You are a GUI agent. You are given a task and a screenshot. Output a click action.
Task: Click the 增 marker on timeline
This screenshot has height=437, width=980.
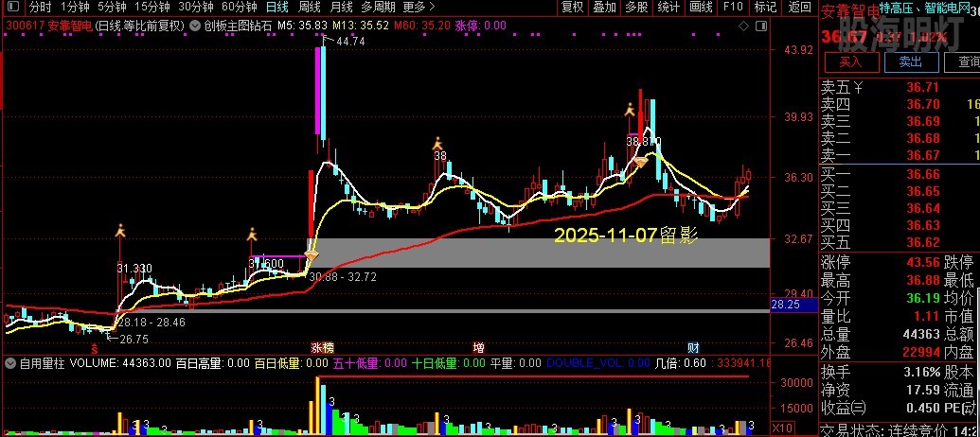tap(478, 347)
